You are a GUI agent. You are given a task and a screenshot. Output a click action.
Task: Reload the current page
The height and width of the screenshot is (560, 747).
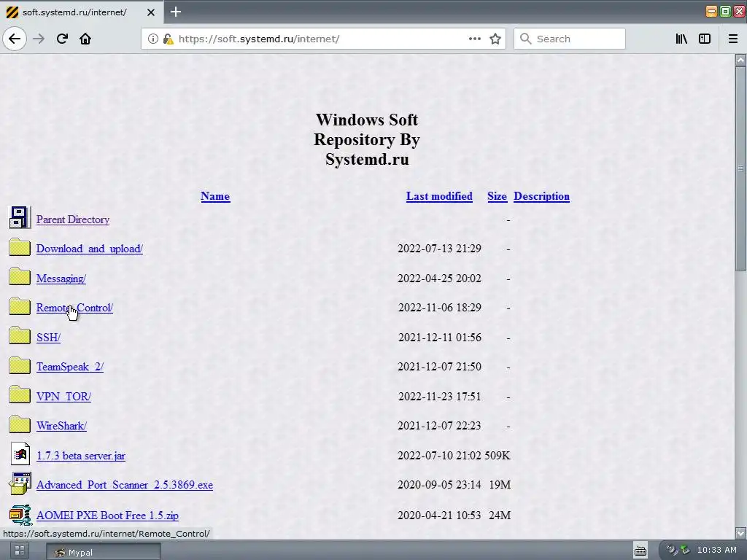(63, 39)
